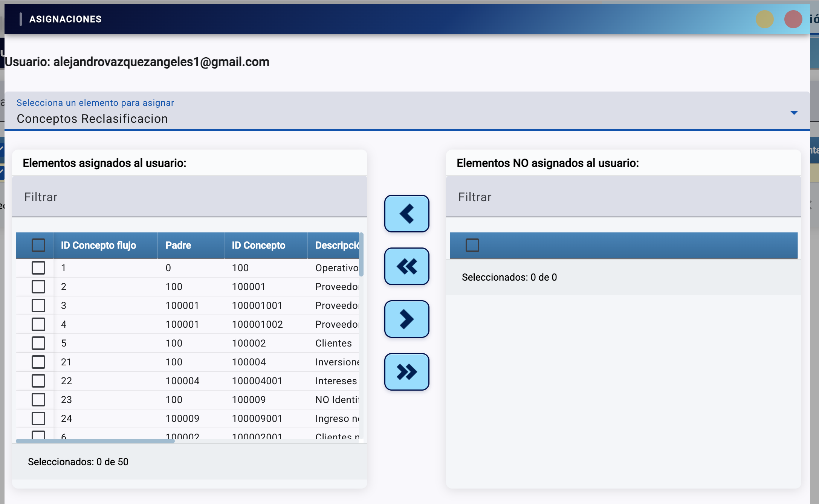
Task: Click the single right arrow transfer button
Action: (x=406, y=319)
